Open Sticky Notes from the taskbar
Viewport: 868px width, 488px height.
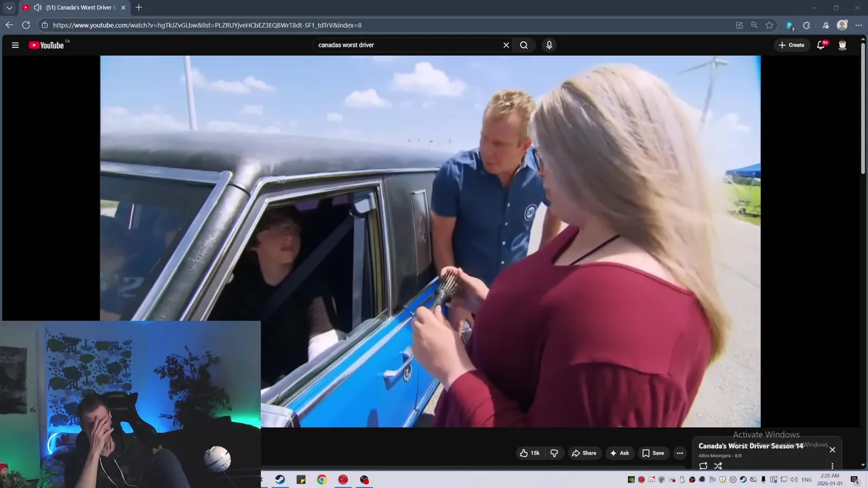tap(301, 480)
